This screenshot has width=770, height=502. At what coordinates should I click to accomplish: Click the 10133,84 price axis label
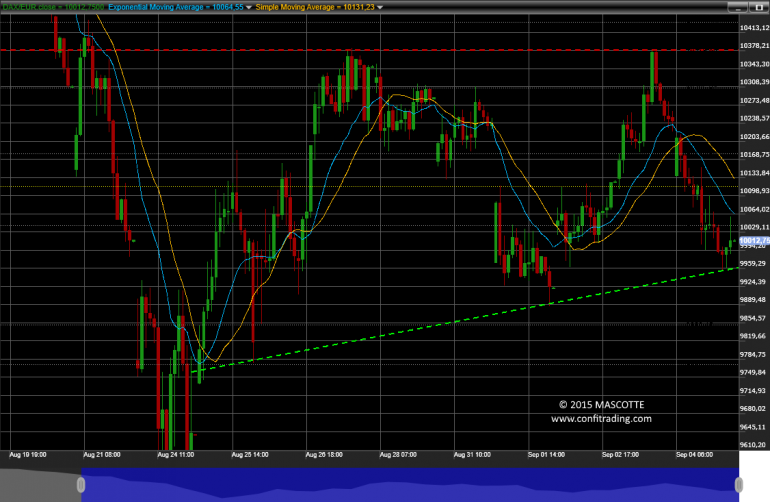[x=754, y=173]
